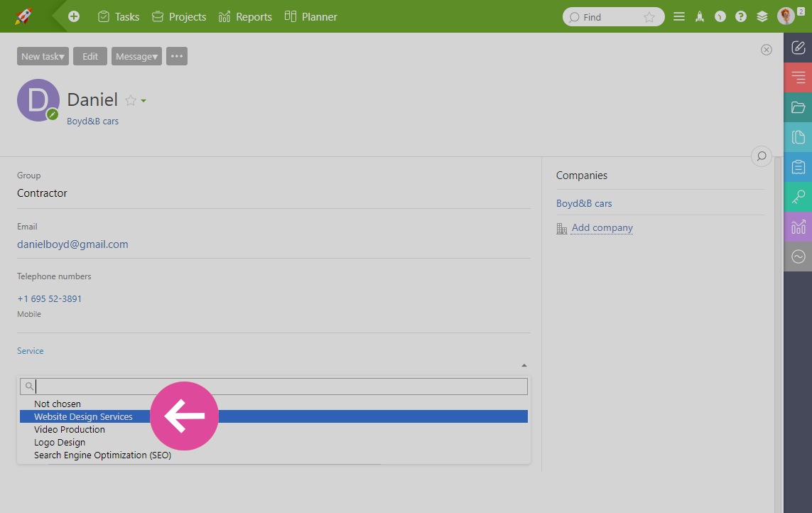Open the folder icon in right sidebar
812x513 pixels.
tap(798, 107)
